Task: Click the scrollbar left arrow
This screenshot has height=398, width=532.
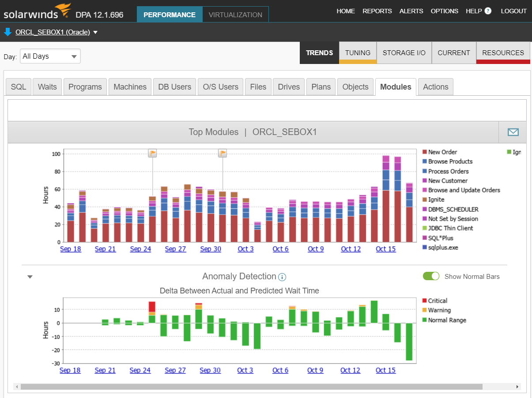Action: tap(17, 387)
